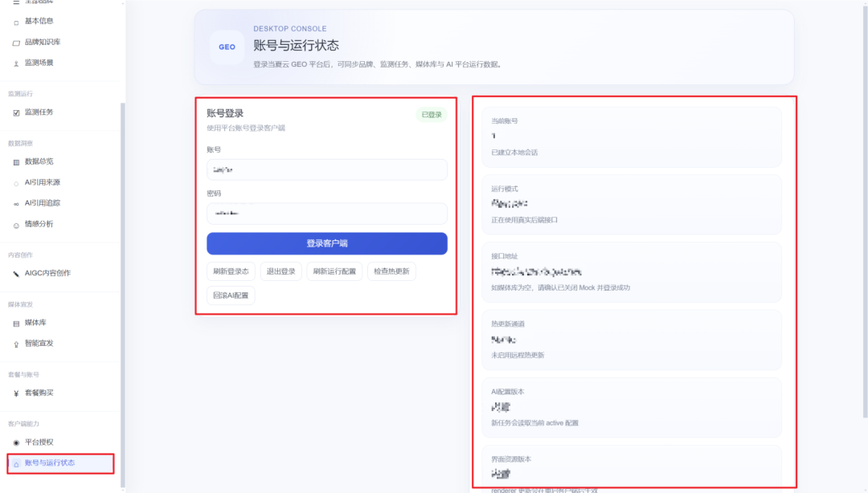The height and width of the screenshot is (493, 868).
Task: Focus the 账号 input field
Action: (327, 170)
